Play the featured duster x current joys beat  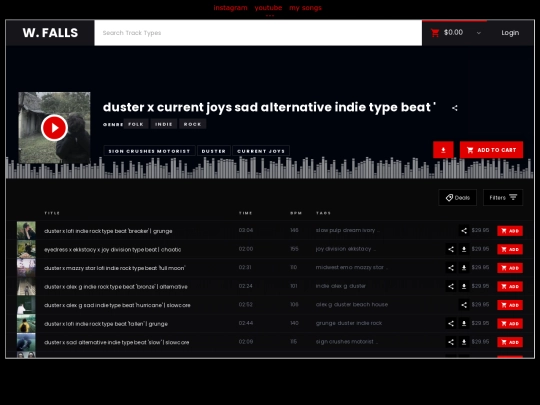tap(54, 128)
